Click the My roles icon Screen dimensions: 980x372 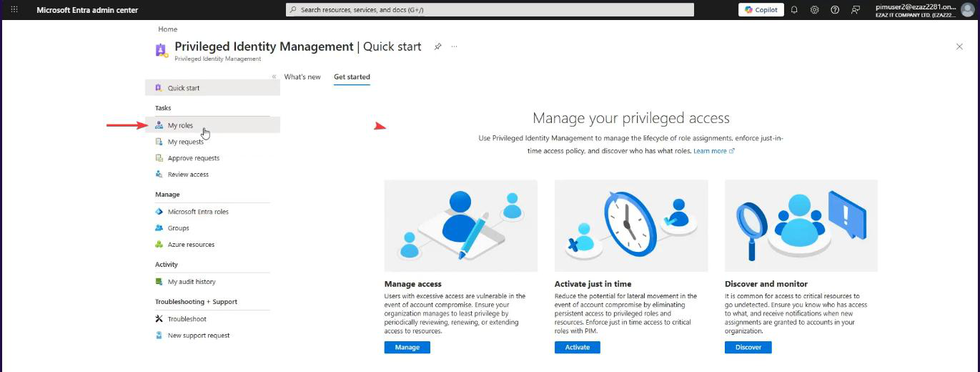click(x=159, y=125)
